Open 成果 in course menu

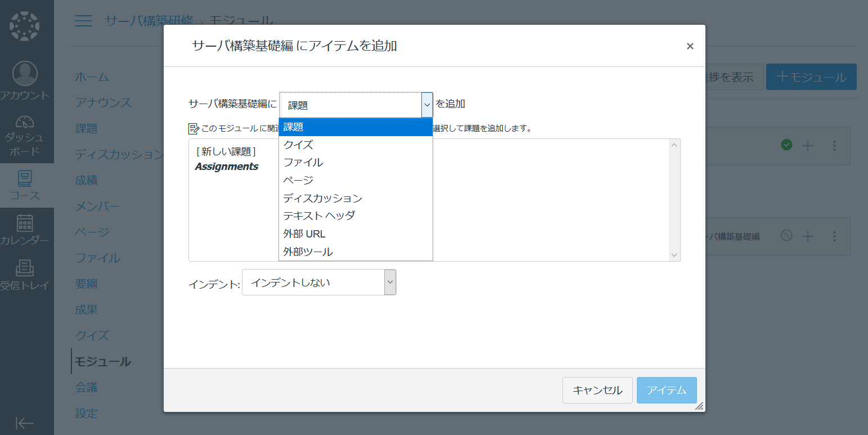(x=87, y=310)
